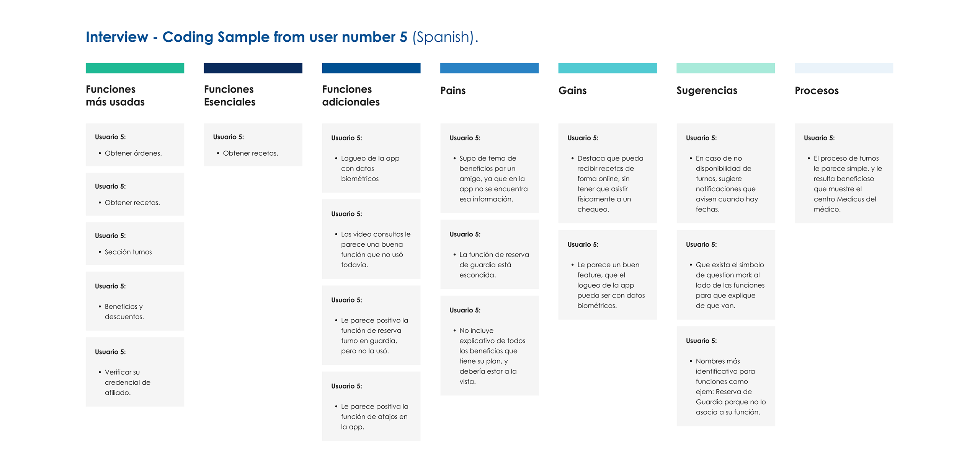Click the Procesos column heading
980x470 pixels.
point(817,91)
